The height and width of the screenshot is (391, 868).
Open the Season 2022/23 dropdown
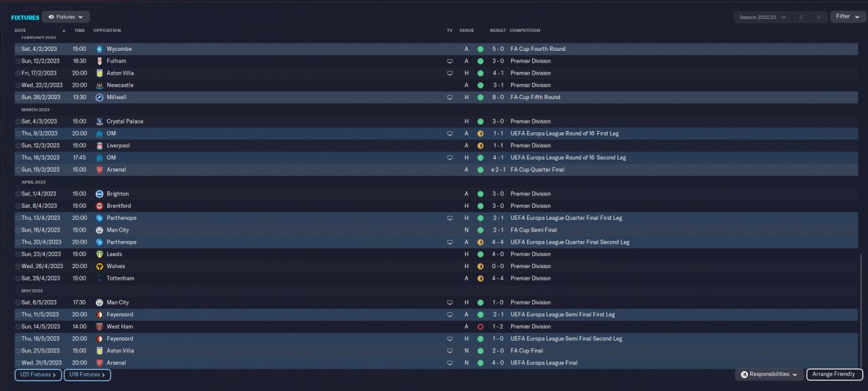[x=762, y=17]
